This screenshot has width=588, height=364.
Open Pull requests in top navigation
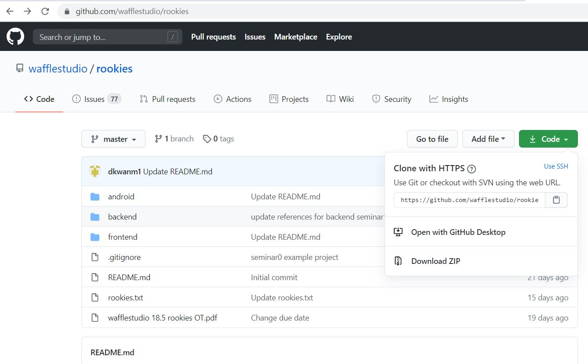pyautogui.click(x=214, y=37)
